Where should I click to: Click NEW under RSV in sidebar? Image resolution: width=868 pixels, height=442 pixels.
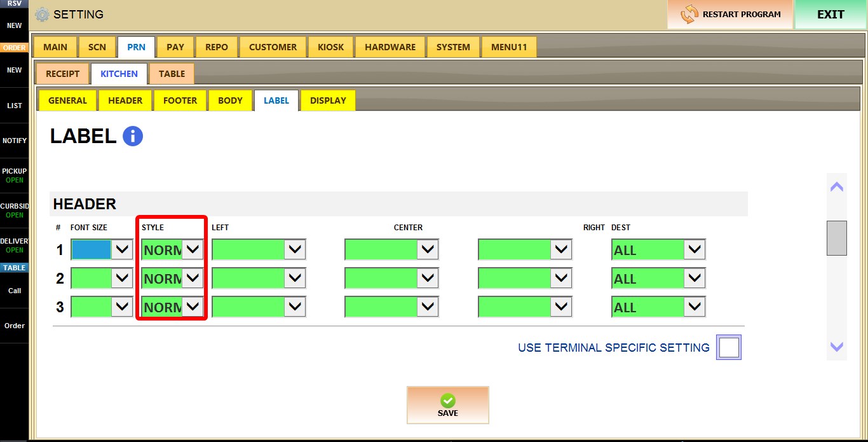(x=14, y=26)
